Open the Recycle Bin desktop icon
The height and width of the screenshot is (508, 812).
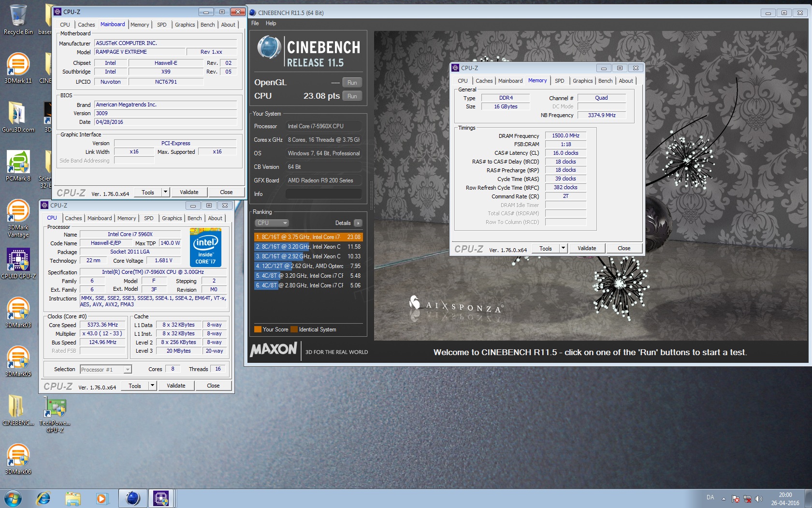18,19
